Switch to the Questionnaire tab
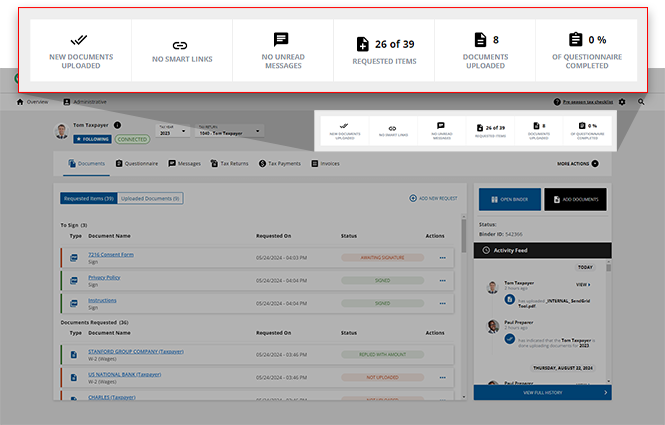This screenshot has width=665, height=425. [137, 164]
